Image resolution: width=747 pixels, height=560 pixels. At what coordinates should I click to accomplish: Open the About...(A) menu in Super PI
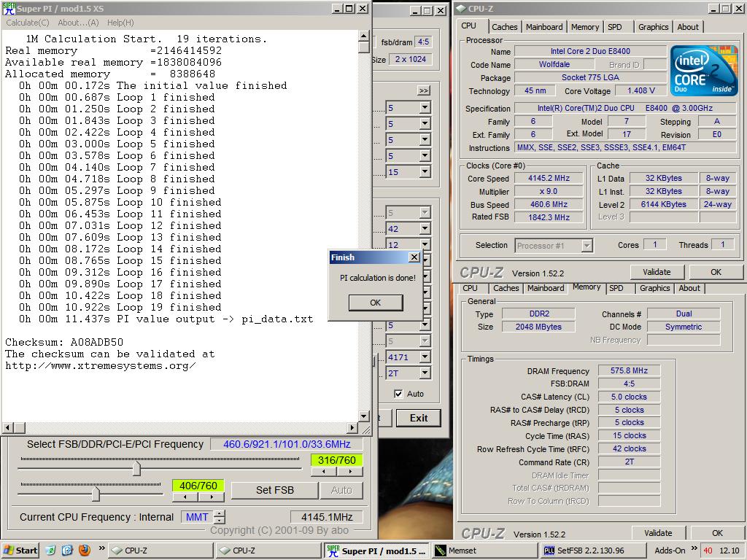pos(78,23)
